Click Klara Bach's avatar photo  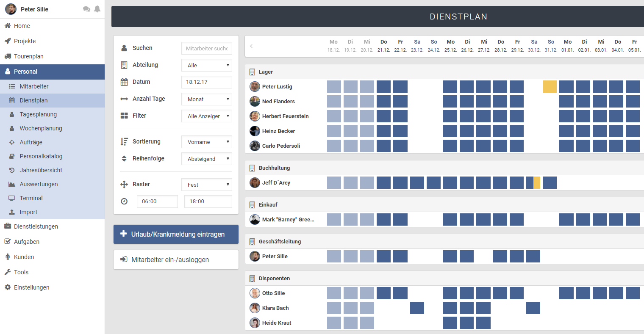[x=255, y=308]
